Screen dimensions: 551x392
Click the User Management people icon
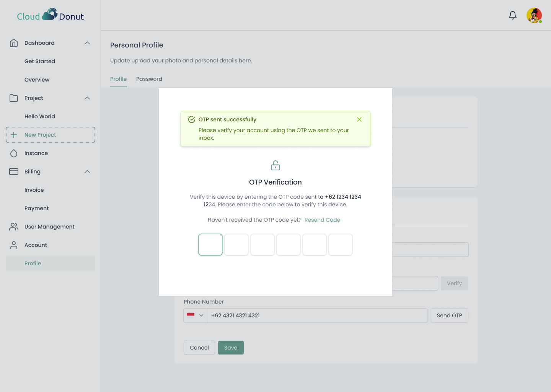click(14, 227)
